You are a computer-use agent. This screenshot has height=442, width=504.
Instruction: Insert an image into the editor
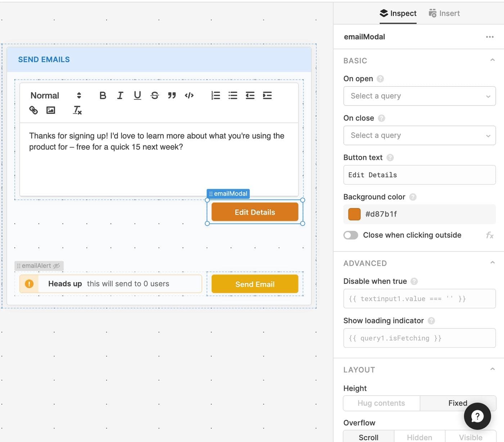[51, 110]
